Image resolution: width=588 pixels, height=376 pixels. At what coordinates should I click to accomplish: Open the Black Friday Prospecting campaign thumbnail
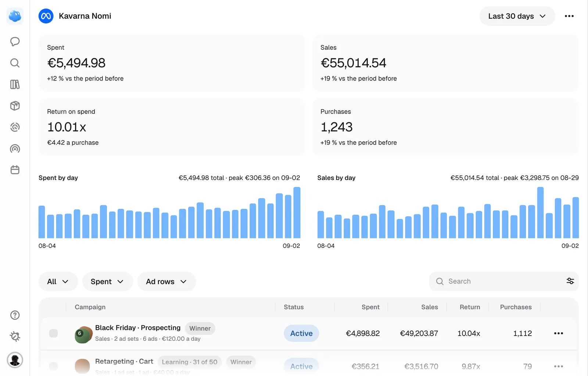84,335
